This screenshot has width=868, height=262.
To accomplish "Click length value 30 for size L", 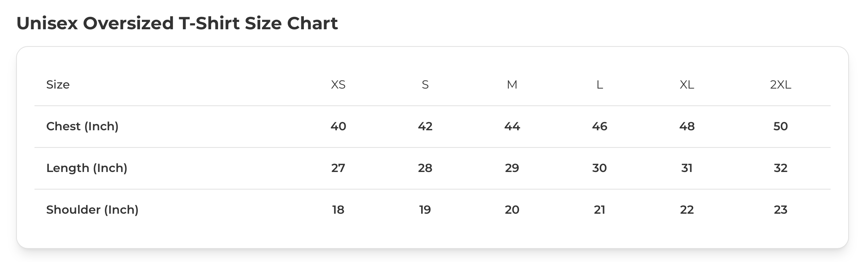I will [599, 168].
